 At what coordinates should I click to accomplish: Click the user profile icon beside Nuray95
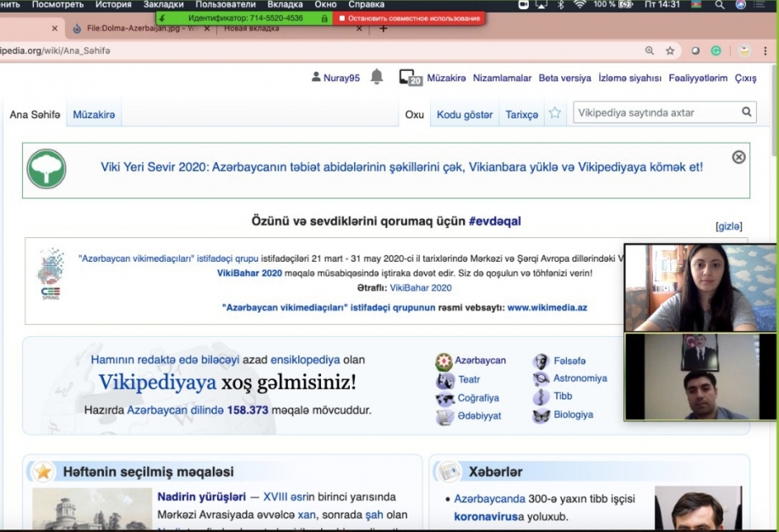point(316,77)
